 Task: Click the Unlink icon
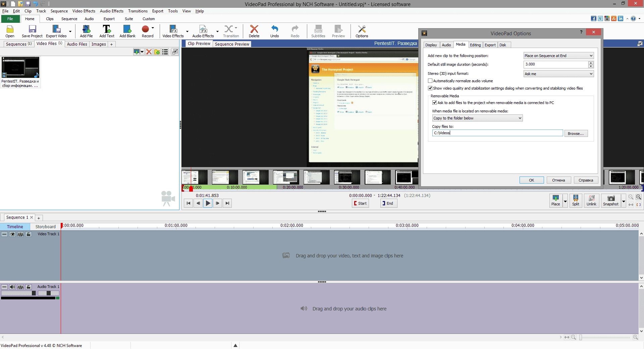(x=591, y=200)
